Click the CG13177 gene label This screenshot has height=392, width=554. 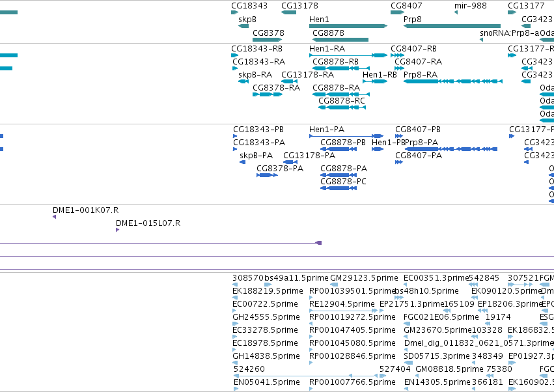526,6
